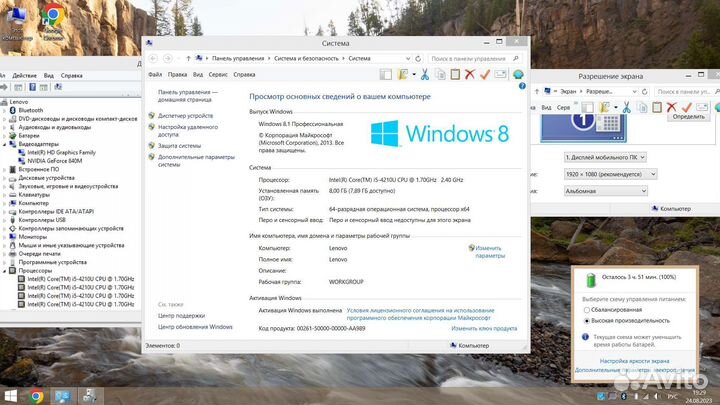
Task: Open the Google Chrome desktop shortcut
Action: point(53,21)
